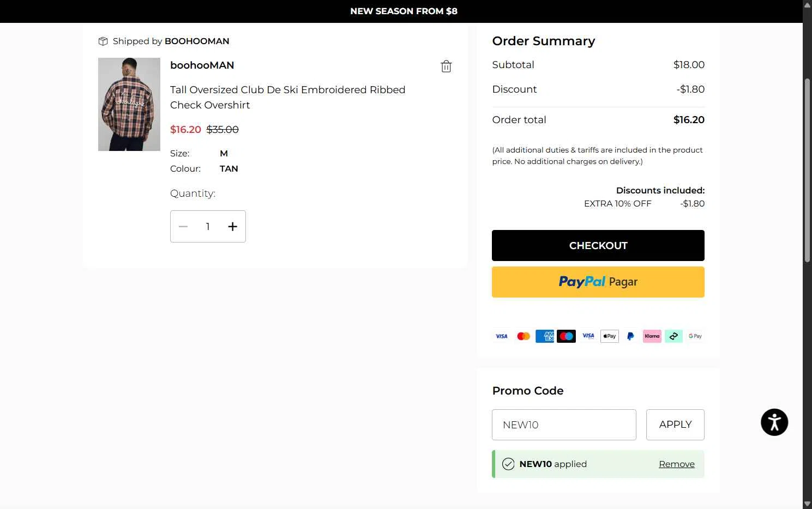This screenshot has width=812, height=509.
Task: Click the American Express payment icon
Action: pyautogui.click(x=544, y=336)
